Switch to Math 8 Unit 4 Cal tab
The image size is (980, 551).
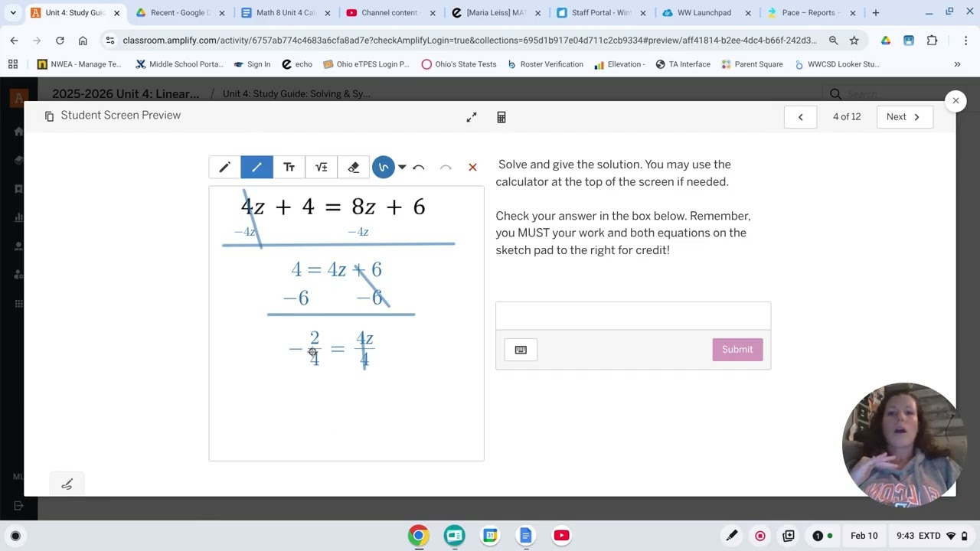coord(284,13)
